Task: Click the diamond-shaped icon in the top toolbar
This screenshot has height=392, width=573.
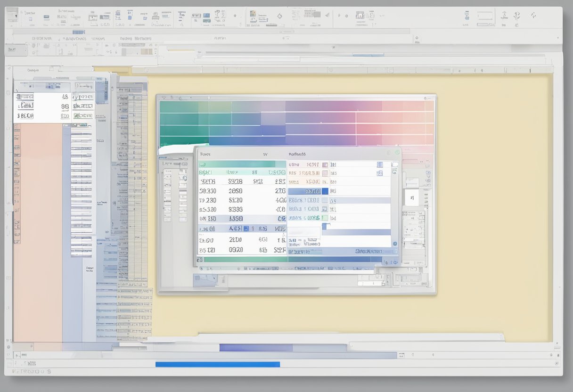Action: pos(279,16)
